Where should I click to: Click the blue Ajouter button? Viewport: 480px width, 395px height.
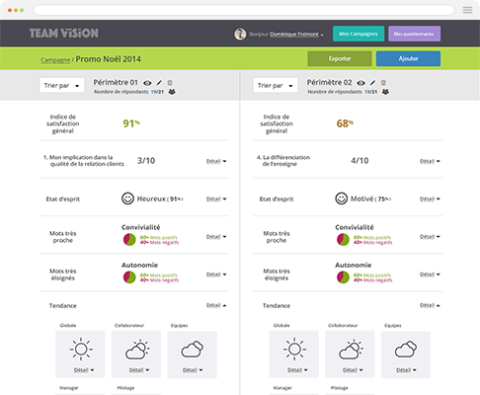tap(408, 58)
